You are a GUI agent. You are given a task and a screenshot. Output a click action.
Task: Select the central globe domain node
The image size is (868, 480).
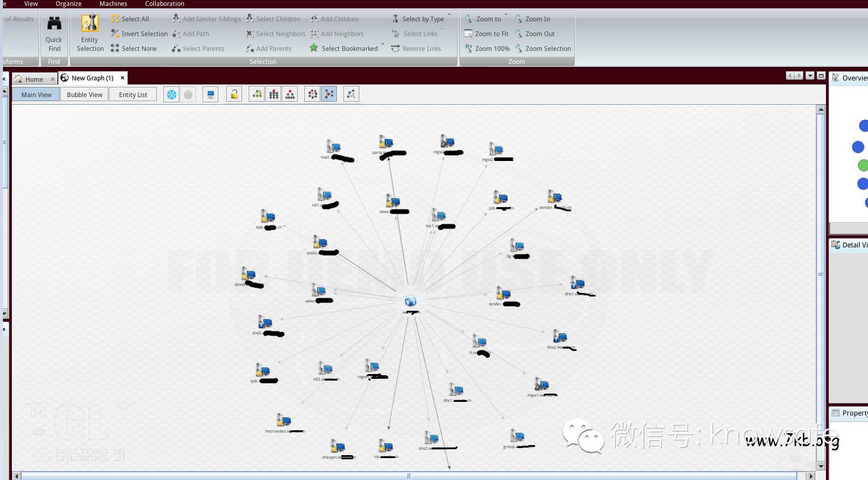point(410,301)
